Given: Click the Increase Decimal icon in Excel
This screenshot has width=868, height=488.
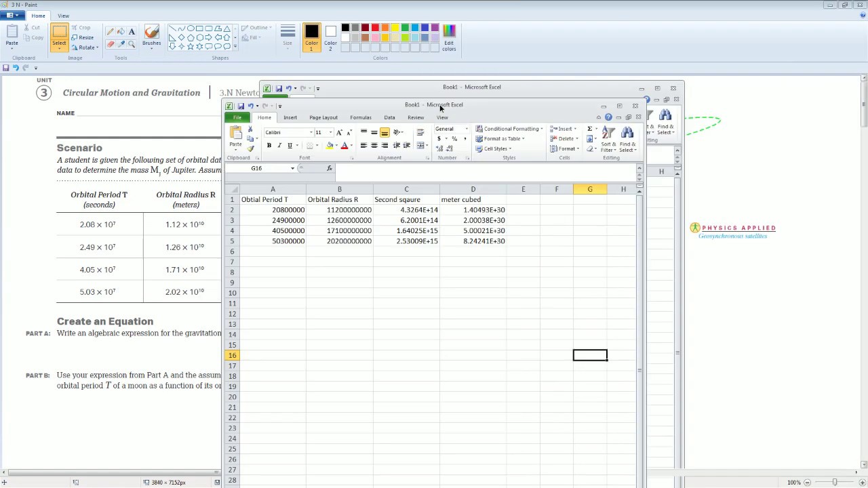Looking at the screenshot, I should point(439,148).
